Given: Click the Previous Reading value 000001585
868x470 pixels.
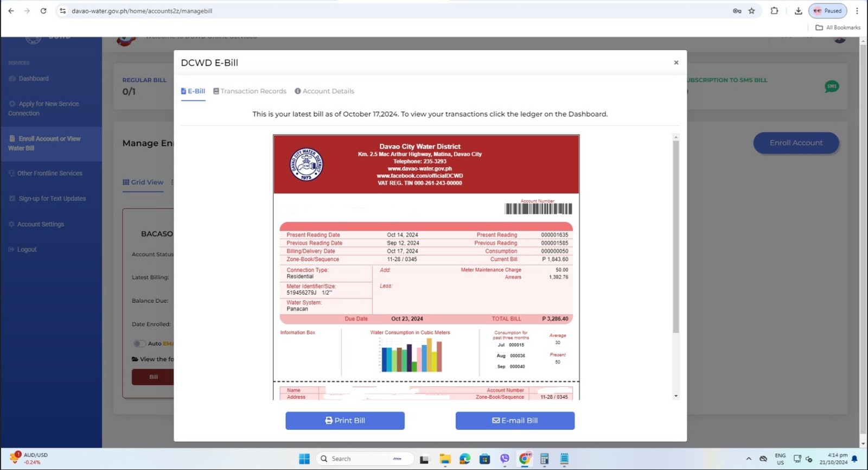Looking at the screenshot, I should [554, 243].
